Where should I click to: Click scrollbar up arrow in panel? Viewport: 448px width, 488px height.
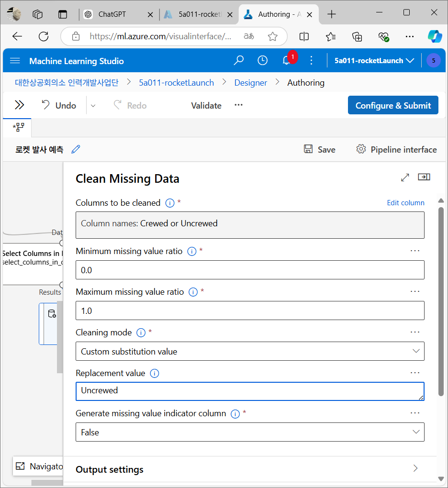pyautogui.click(x=440, y=200)
